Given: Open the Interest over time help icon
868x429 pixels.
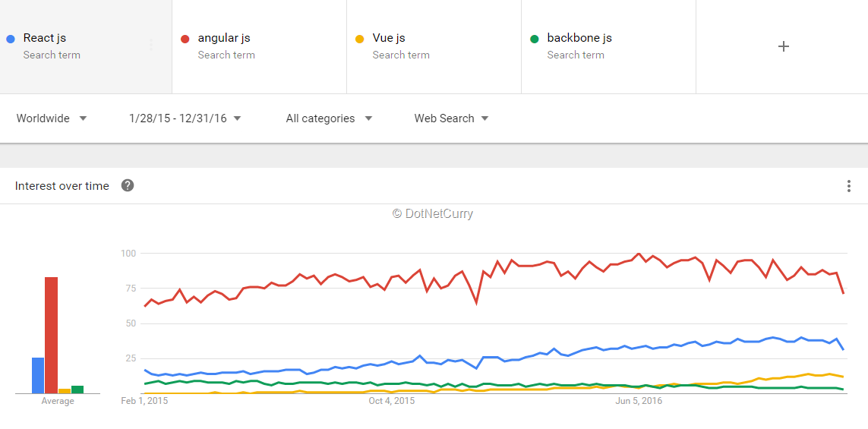Looking at the screenshot, I should [x=128, y=185].
